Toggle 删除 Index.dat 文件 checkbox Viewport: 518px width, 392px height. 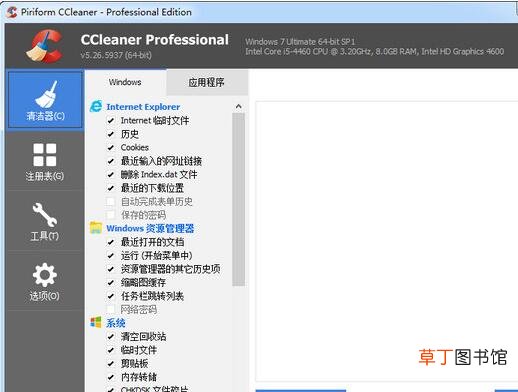111,174
